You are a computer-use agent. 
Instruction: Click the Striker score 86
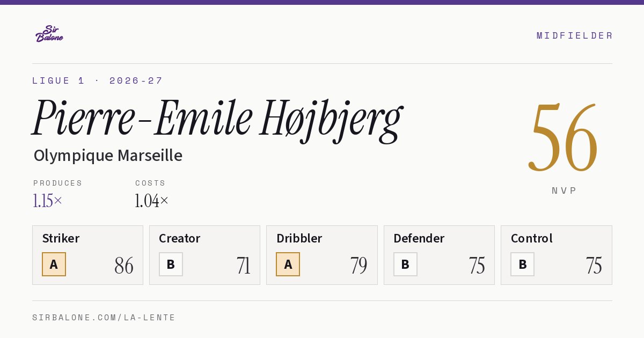(x=124, y=266)
